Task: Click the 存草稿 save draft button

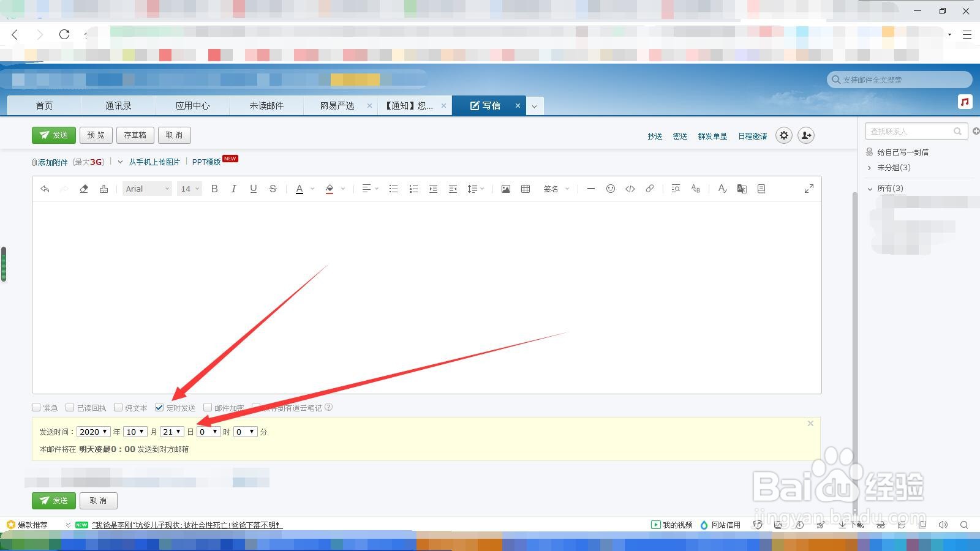Action: tap(135, 135)
